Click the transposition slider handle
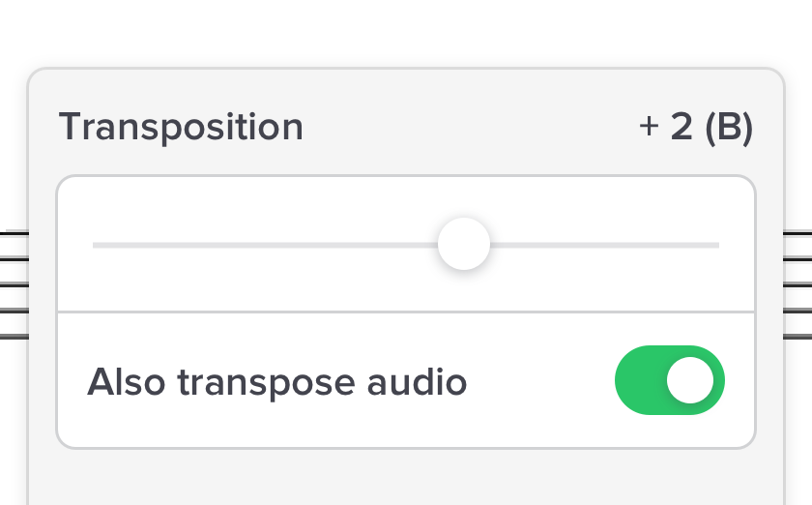This screenshot has width=812, height=505. 464,245
